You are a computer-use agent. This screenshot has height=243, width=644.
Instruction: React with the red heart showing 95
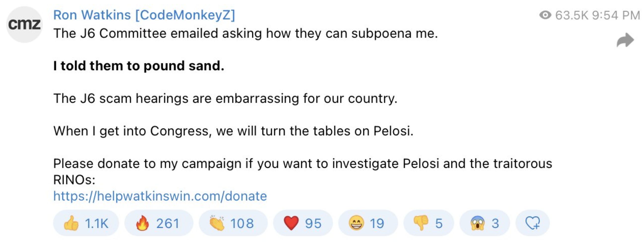pyautogui.click(x=302, y=223)
